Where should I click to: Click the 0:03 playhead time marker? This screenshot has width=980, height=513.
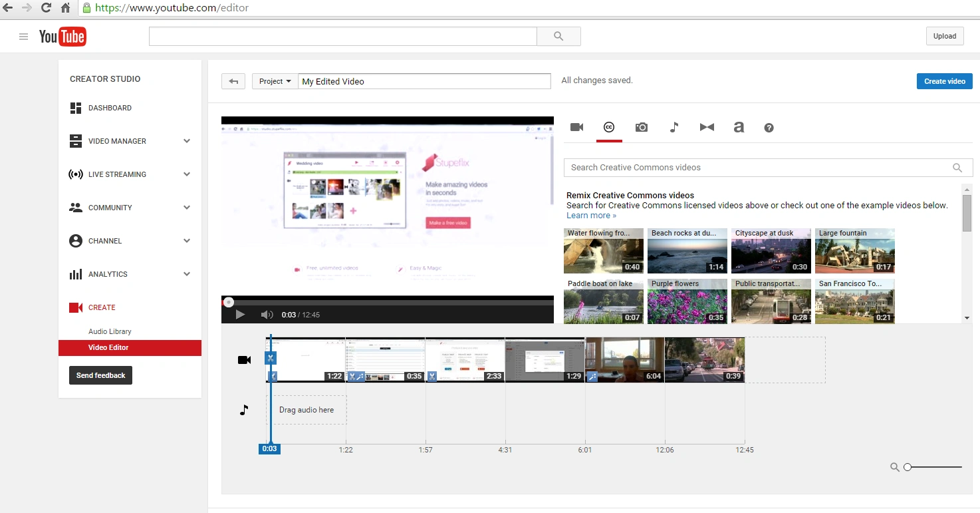[x=269, y=449]
